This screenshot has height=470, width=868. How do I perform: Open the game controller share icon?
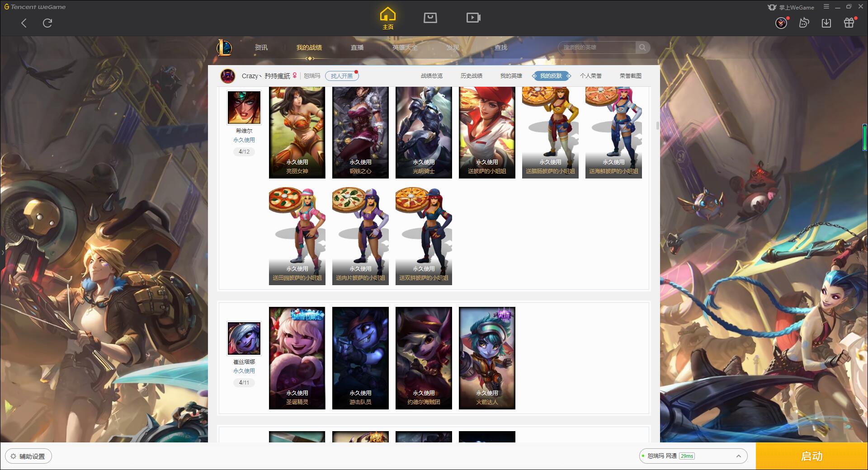click(804, 23)
